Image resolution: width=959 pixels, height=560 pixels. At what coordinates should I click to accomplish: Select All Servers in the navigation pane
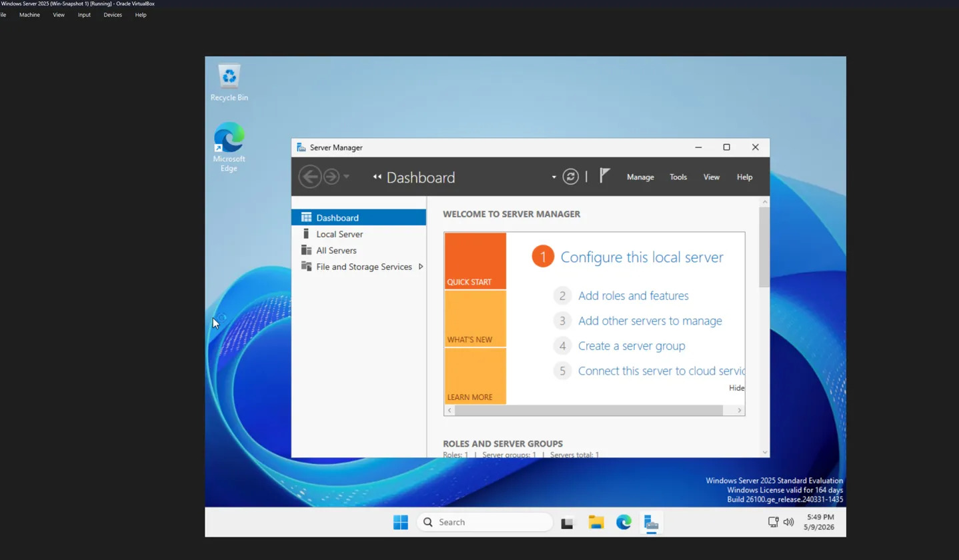point(359,251)
